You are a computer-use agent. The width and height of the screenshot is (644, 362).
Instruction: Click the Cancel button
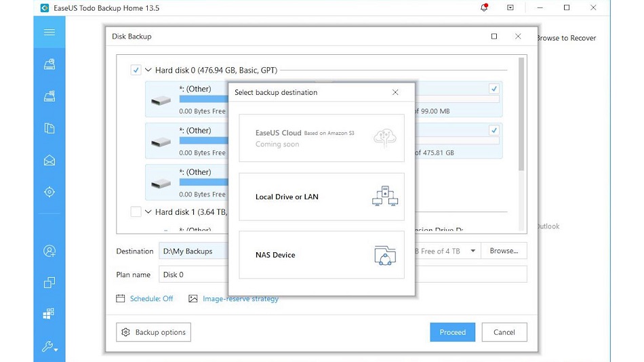click(x=504, y=332)
